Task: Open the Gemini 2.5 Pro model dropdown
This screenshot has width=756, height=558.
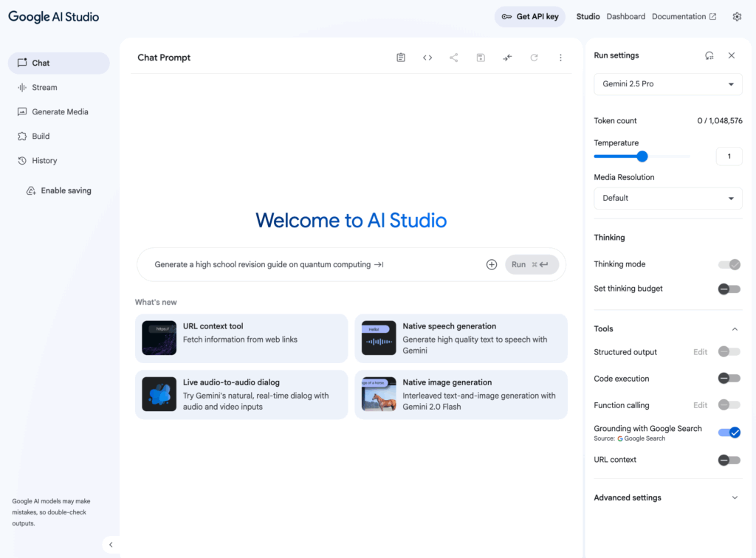Action: [667, 84]
